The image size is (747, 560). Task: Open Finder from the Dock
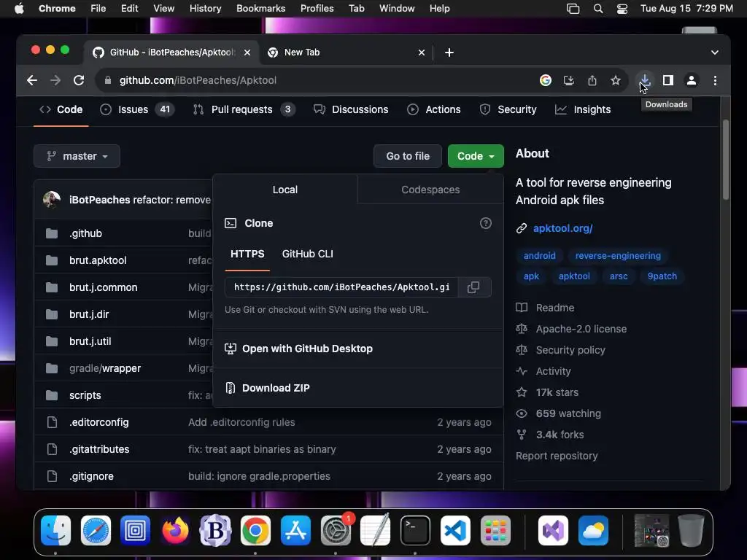click(55, 530)
